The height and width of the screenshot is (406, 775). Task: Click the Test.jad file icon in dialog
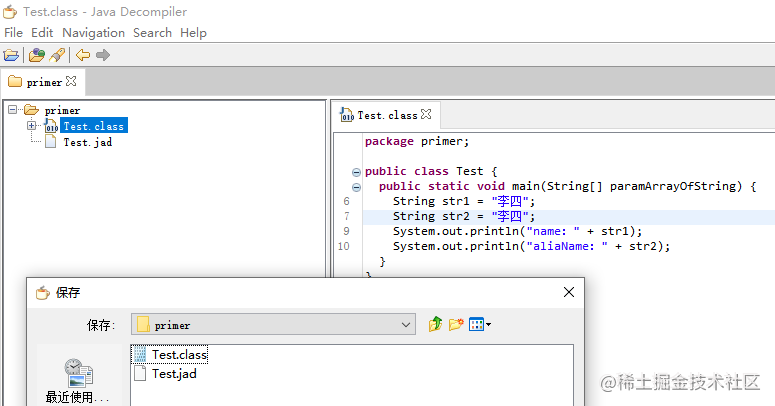[x=140, y=373]
